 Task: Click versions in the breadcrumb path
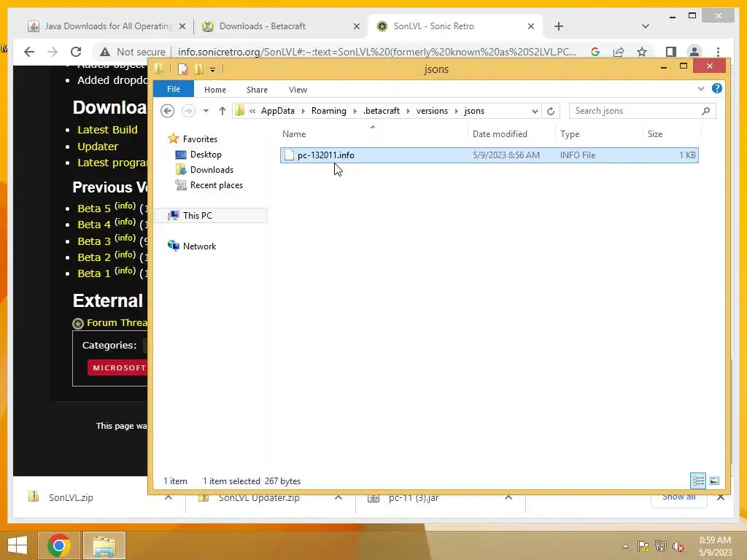point(432,111)
